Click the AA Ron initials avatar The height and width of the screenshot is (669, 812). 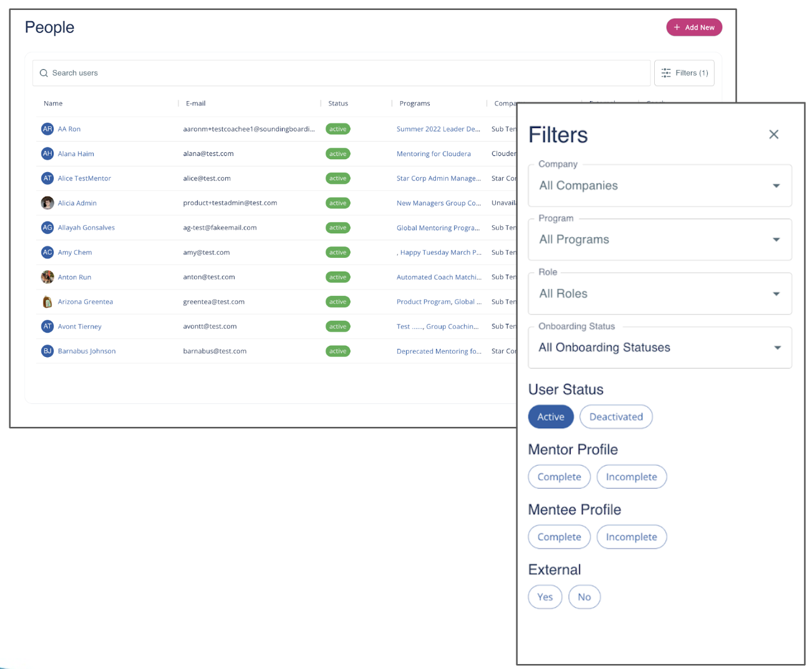pyautogui.click(x=47, y=129)
